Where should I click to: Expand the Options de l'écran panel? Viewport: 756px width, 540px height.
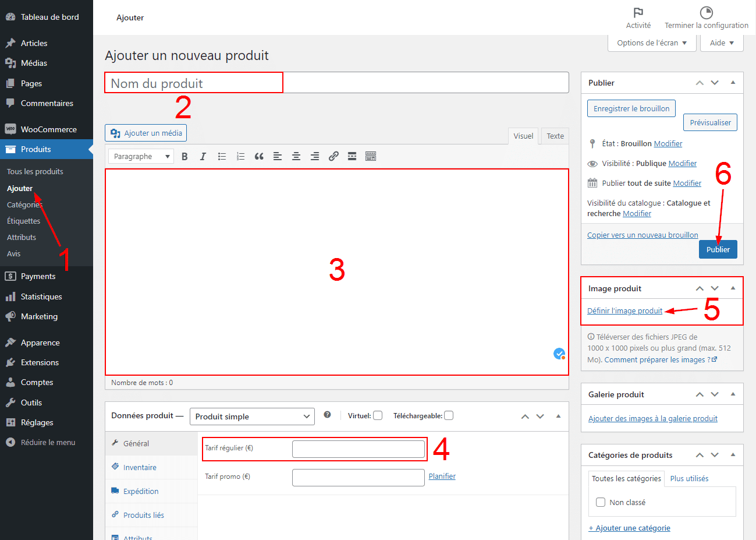click(x=652, y=43)
